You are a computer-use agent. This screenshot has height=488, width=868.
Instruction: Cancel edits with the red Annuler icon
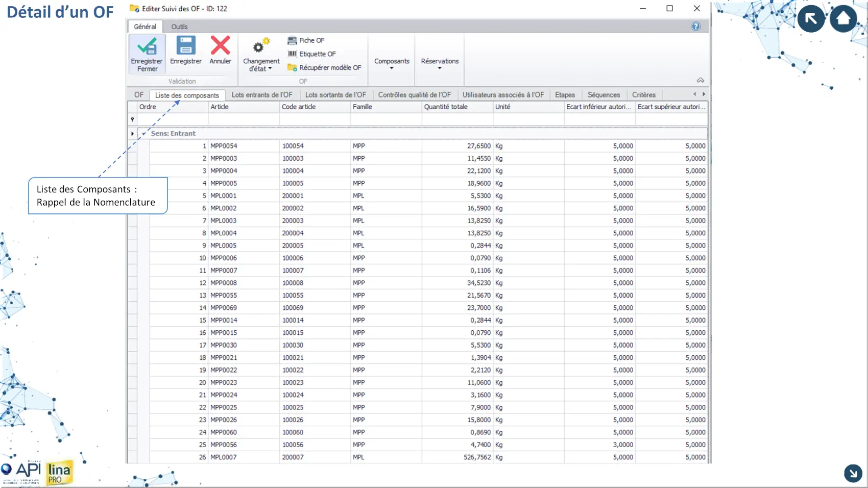[220, 46]
